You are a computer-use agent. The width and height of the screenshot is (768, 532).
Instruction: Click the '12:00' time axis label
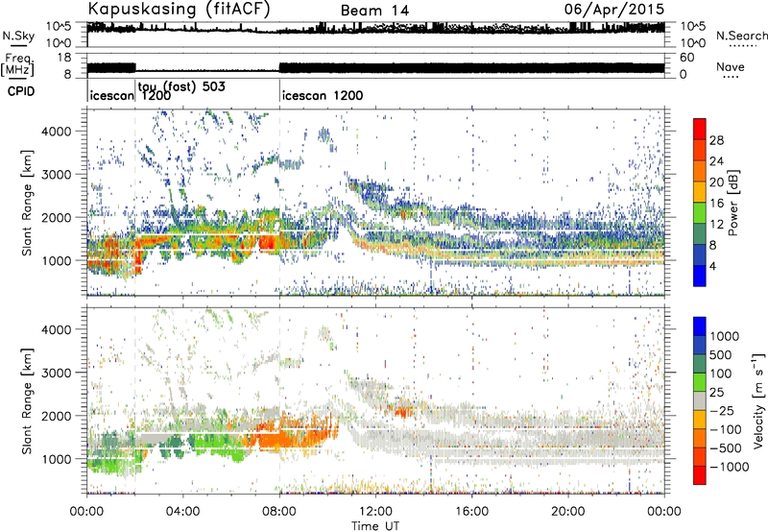(375, 512)
